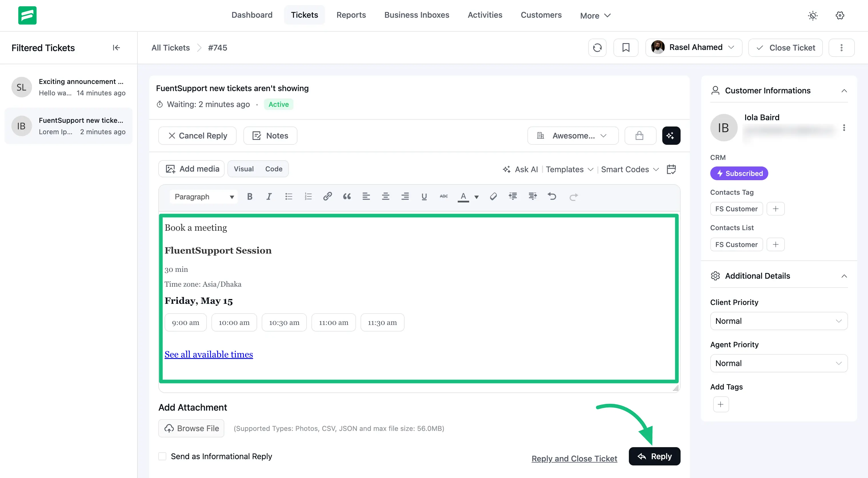Open the calendar booking icon

(671, 169)
